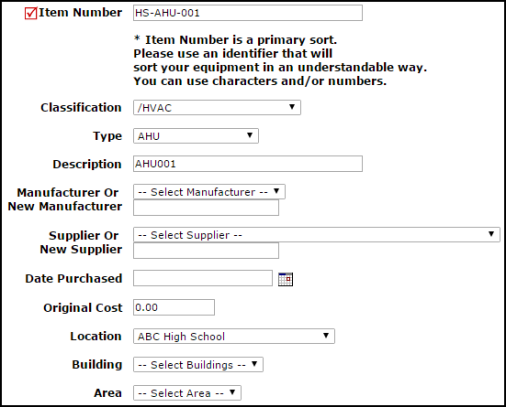This screenshot has width=506, height=407.
Task: Open the Select Manufacturer dropdown
Action: pos(209,192)
